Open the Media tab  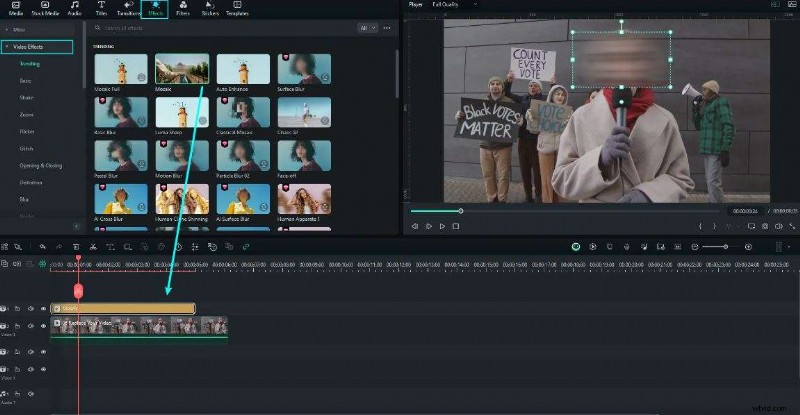[16, 8]
